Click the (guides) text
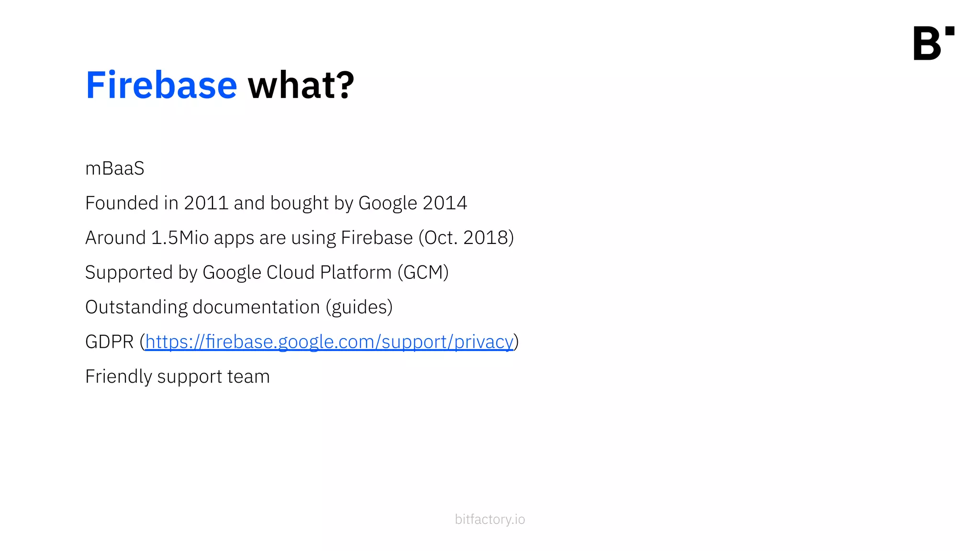 click(359, 307)
